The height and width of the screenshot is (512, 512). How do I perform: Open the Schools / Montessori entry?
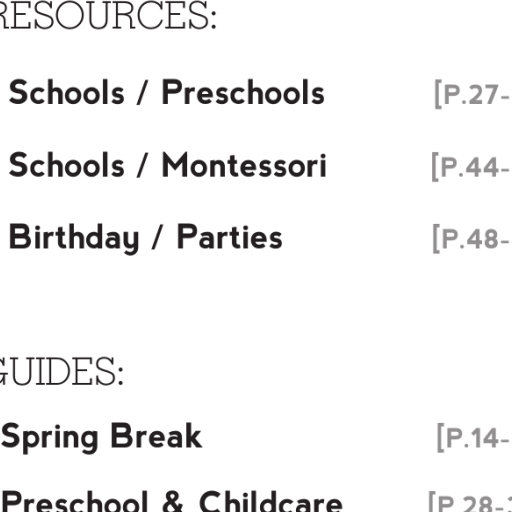pos(167,165)
